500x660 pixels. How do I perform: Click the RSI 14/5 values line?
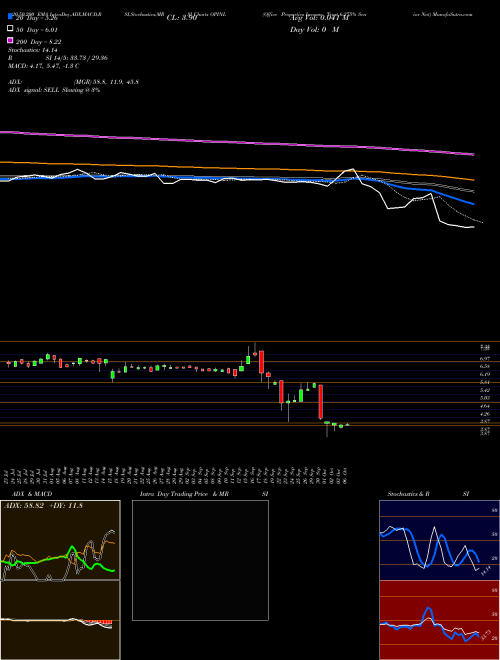[58, 58]
